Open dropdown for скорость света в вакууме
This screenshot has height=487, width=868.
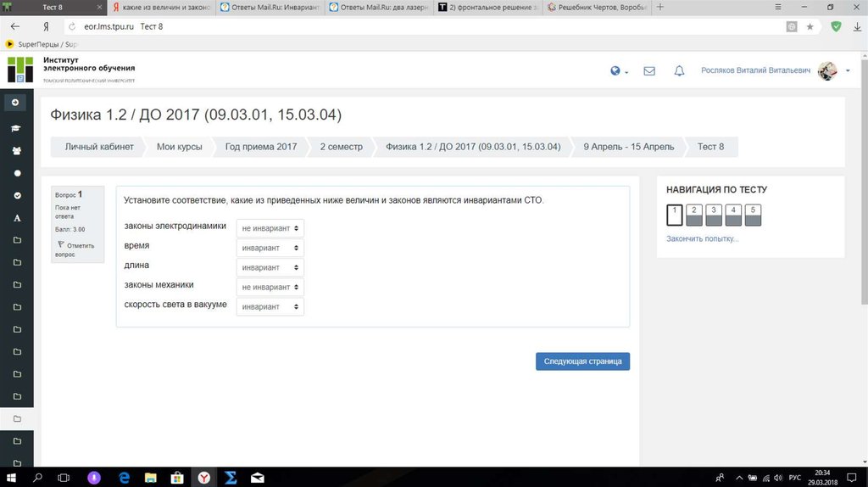click(270, 307)
